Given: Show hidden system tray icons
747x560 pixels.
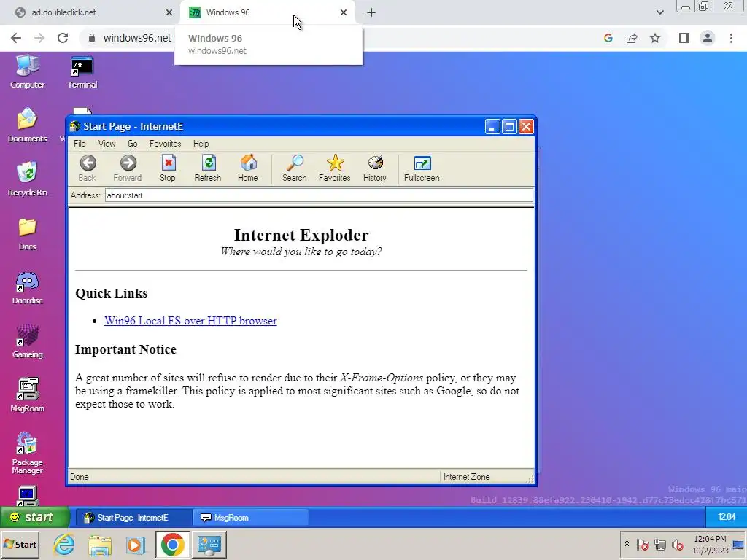Looking at the screenshot, I should [x=627, y=544].
